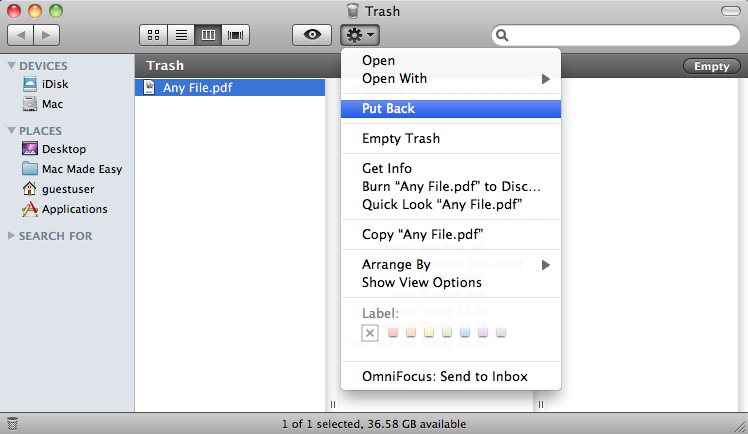Expand the SEARCH FOR section
The height and width of the screenshot is (434, 748).
pos(12,236)
